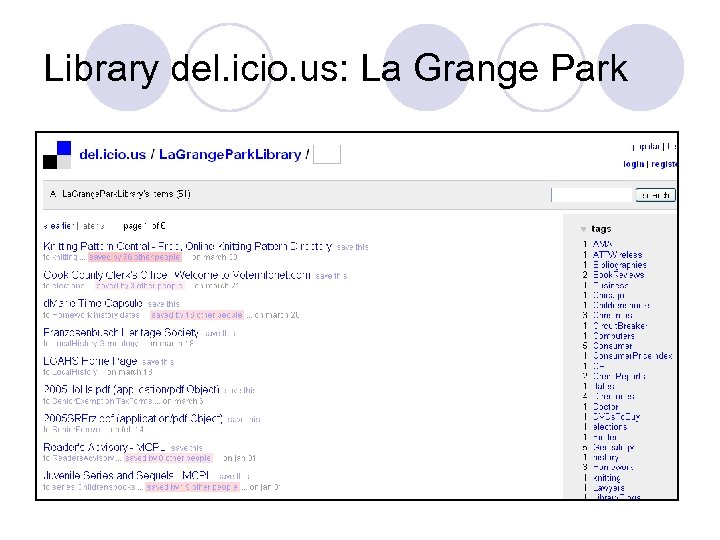Click the search input field
720x540 pixels.
(x=591, y=195)
